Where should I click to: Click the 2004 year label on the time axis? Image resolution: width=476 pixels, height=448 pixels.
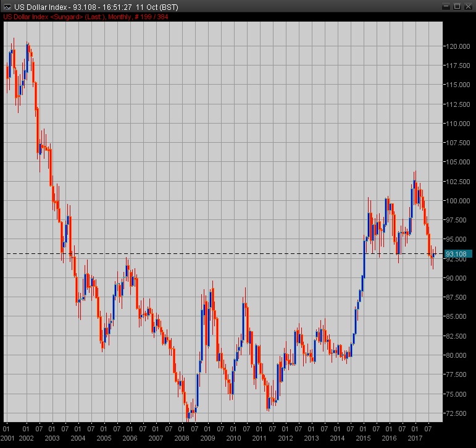coord(78,437)
